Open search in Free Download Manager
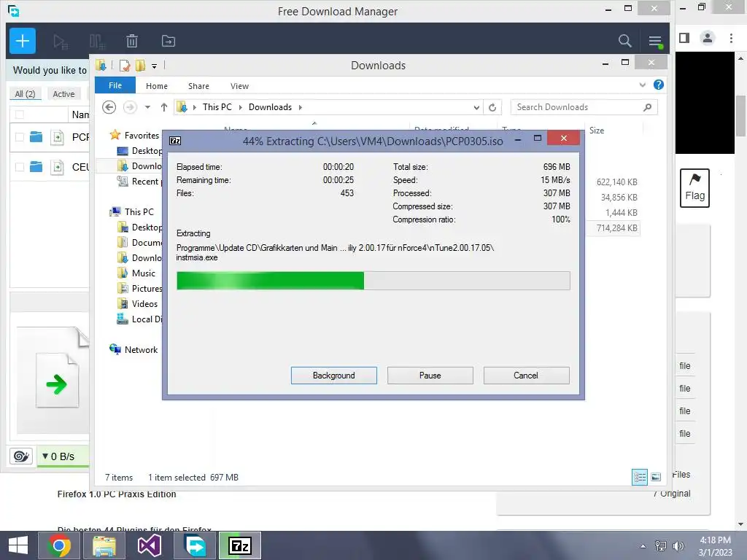The image size is (747, 560). coord(624,41)
